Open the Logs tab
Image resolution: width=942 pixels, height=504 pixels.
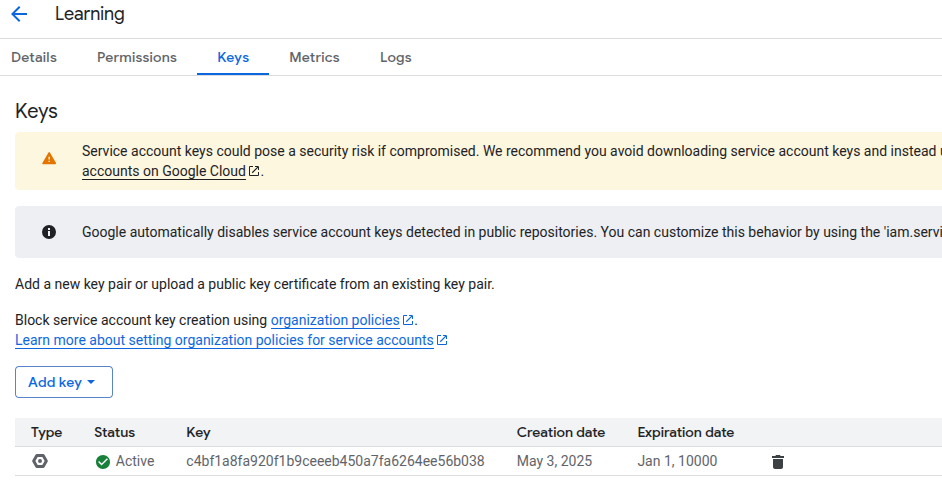point(396,58)
